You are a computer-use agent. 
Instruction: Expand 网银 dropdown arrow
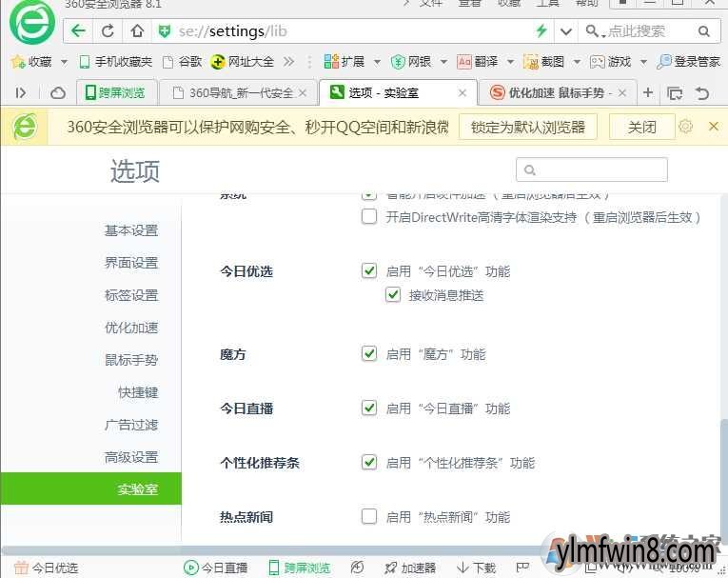(443, 62)
